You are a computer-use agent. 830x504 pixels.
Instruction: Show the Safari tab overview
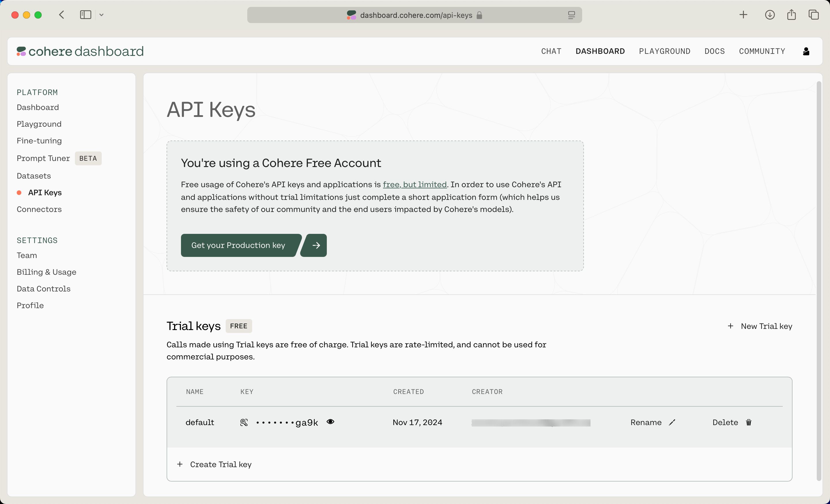(x=814, y=15)
